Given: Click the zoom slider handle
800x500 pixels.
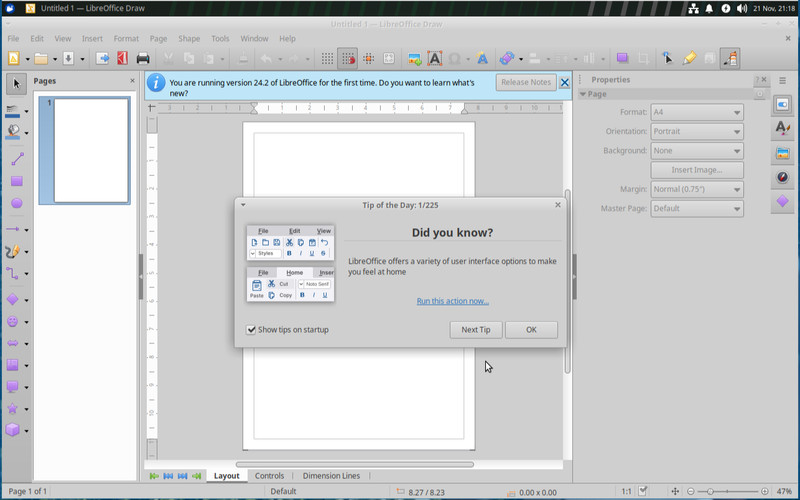Looking at the screenshot, I should [710, 491].
